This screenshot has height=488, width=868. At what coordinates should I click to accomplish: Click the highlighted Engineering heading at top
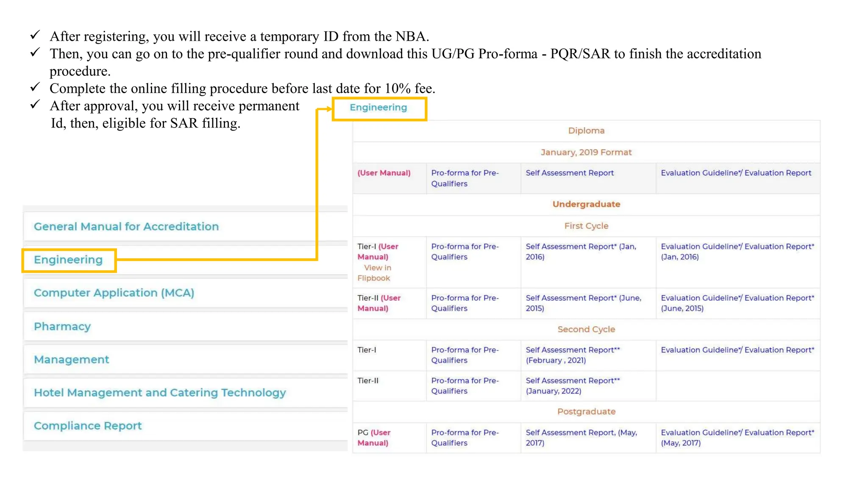(378, 108)
